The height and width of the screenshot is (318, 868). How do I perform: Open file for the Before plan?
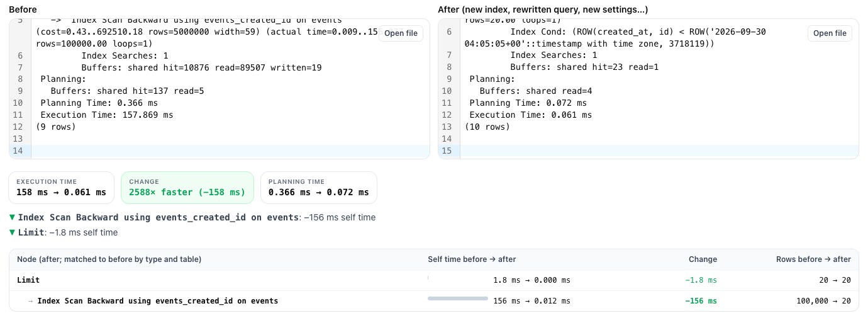401,33
